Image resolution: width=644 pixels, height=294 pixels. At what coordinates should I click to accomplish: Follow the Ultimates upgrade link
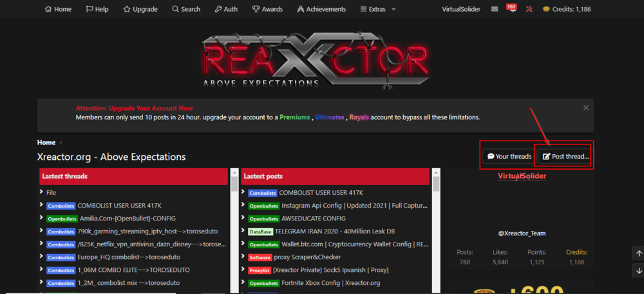pyautogui.click(x=329, y=117)
